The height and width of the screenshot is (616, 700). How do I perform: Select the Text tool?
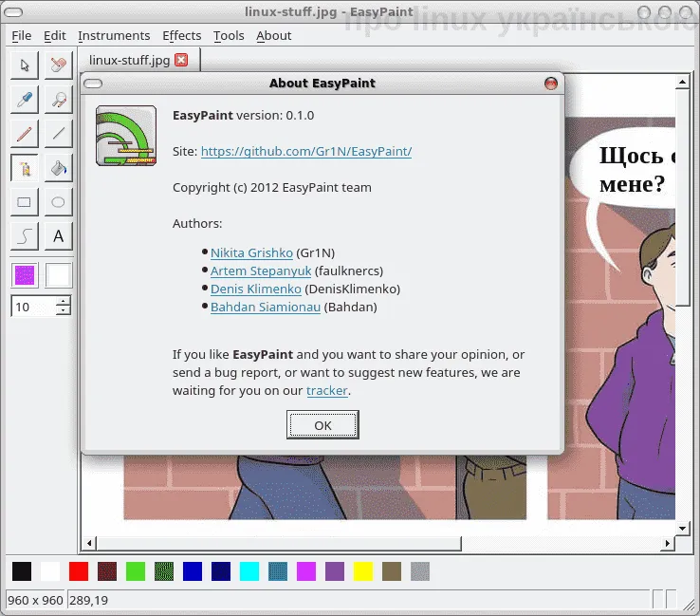point(59,236)
